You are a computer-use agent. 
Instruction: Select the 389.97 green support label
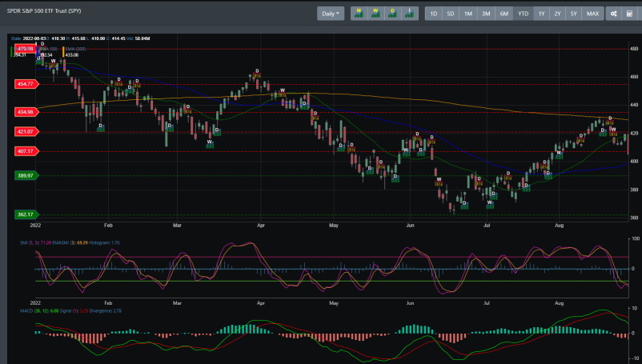[26, 175]
